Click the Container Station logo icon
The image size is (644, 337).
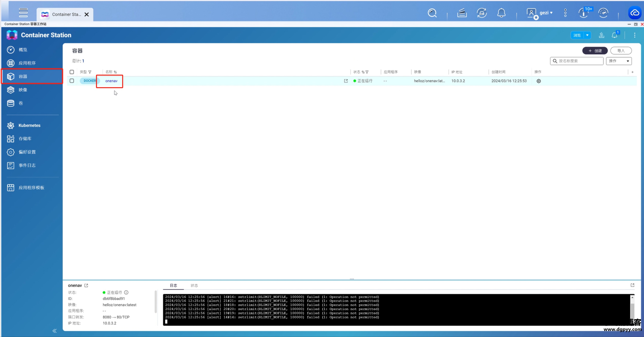pos(12,35)
